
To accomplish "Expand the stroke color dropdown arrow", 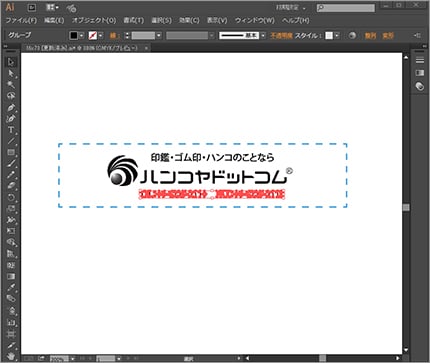I will [101, 35].
